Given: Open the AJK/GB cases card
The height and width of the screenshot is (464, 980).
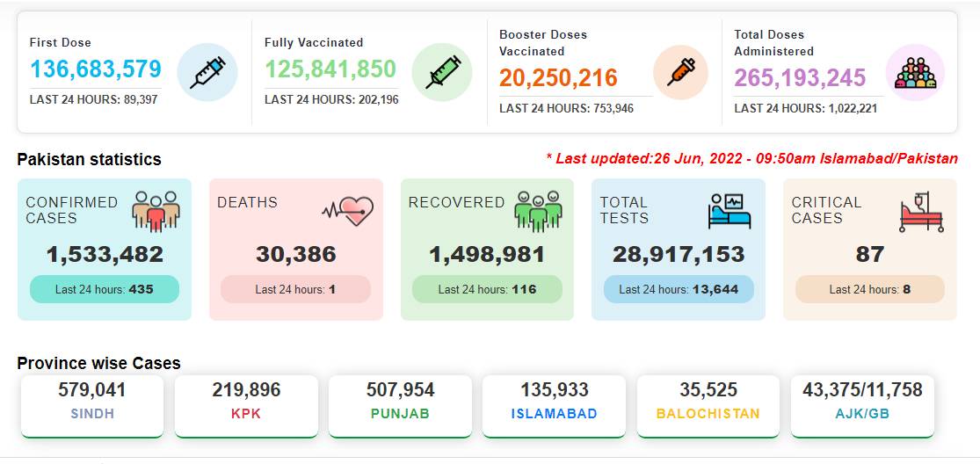Looking at the screenshot, I should click(x=862, y=406).
